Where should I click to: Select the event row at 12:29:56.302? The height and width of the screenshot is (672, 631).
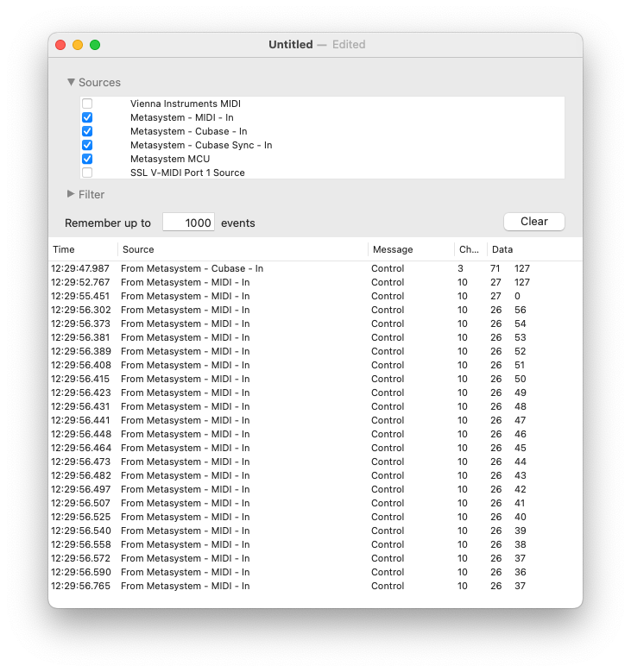(x=315, y=310)
